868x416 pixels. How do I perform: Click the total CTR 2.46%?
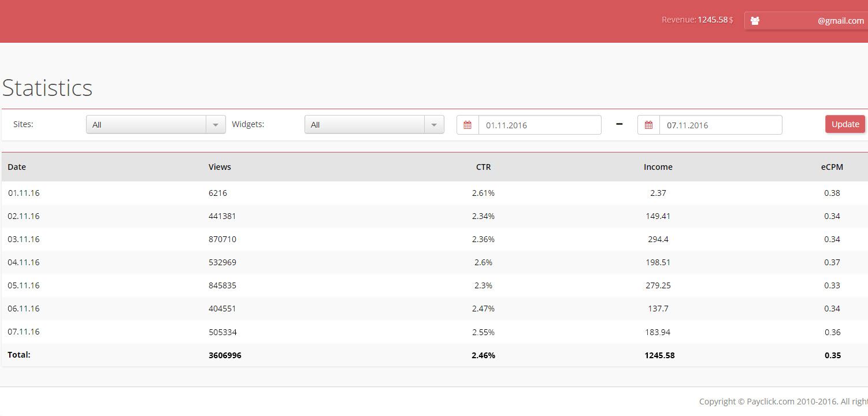[483, 355]
